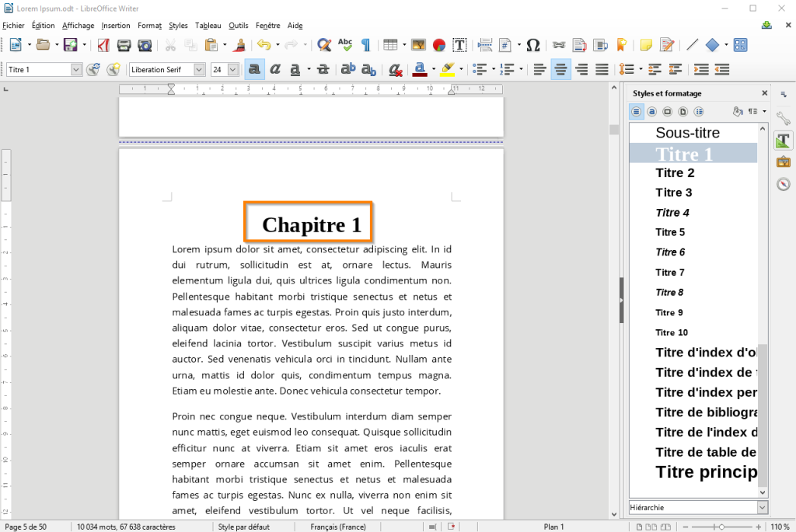Insert a hyperlink via chain icon
Screen dimensions: 796x532
coord(558,45)
